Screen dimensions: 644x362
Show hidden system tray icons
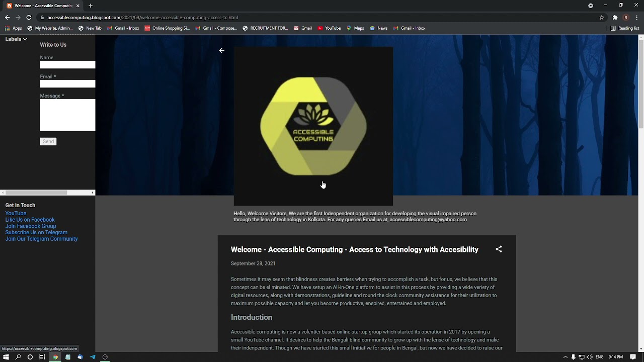pos(566,357)
